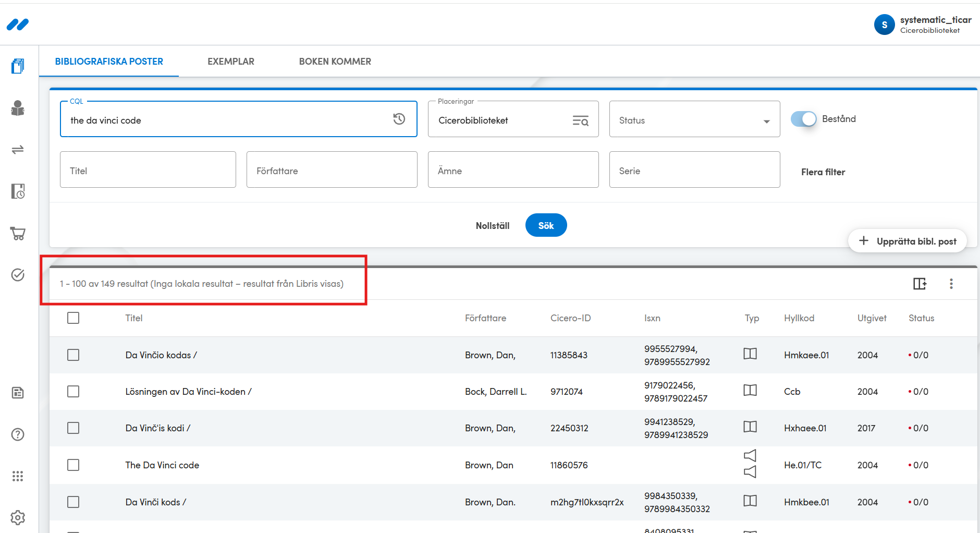
Task: Open the materials catalog sidebar icon
Action: (x=18, y=66)
